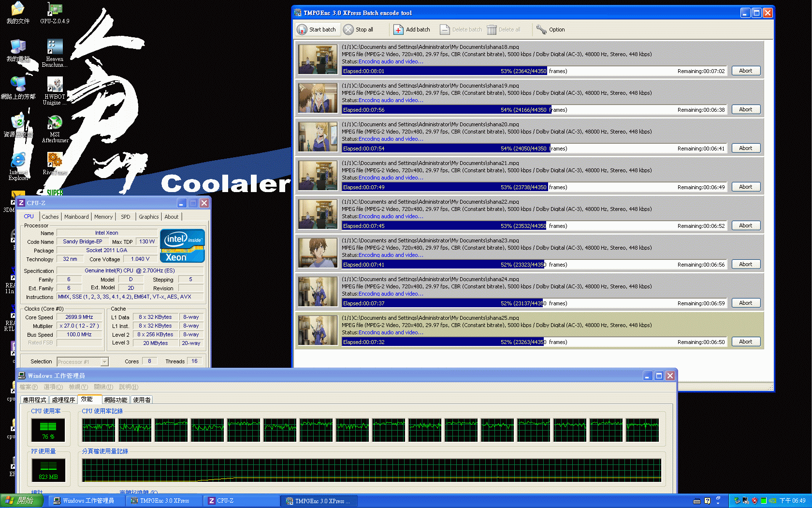Screen dimensions: 812x508
Task: Click the Windows Start button
Action: click(22, 501)
